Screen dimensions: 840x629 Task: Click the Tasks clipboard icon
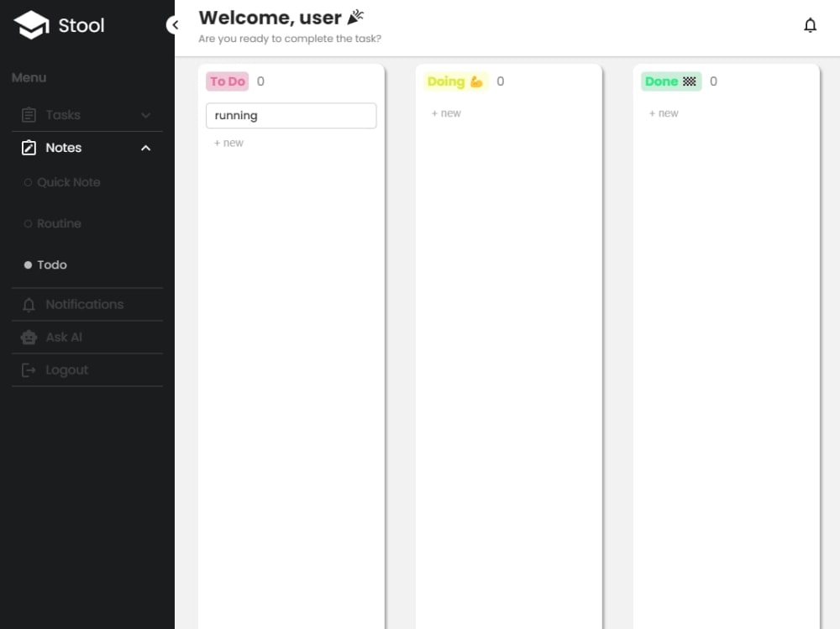click(x=29, y=115)
